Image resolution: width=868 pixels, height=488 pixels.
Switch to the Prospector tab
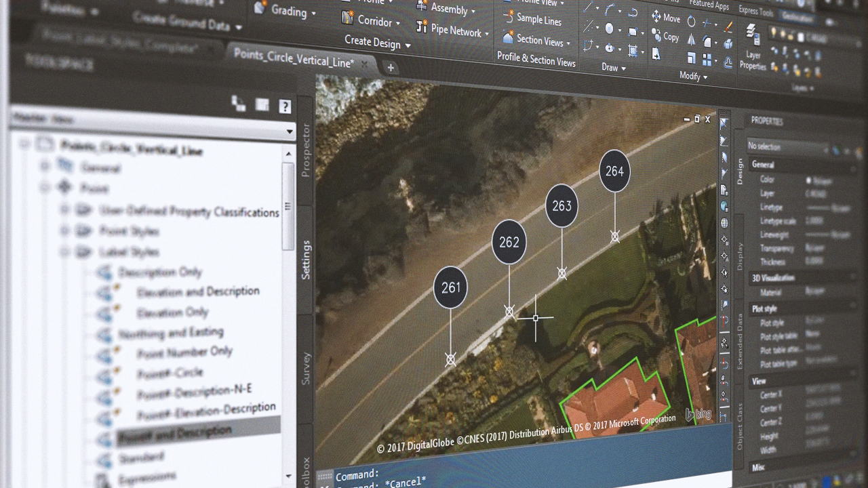click(x=306, y=150)
